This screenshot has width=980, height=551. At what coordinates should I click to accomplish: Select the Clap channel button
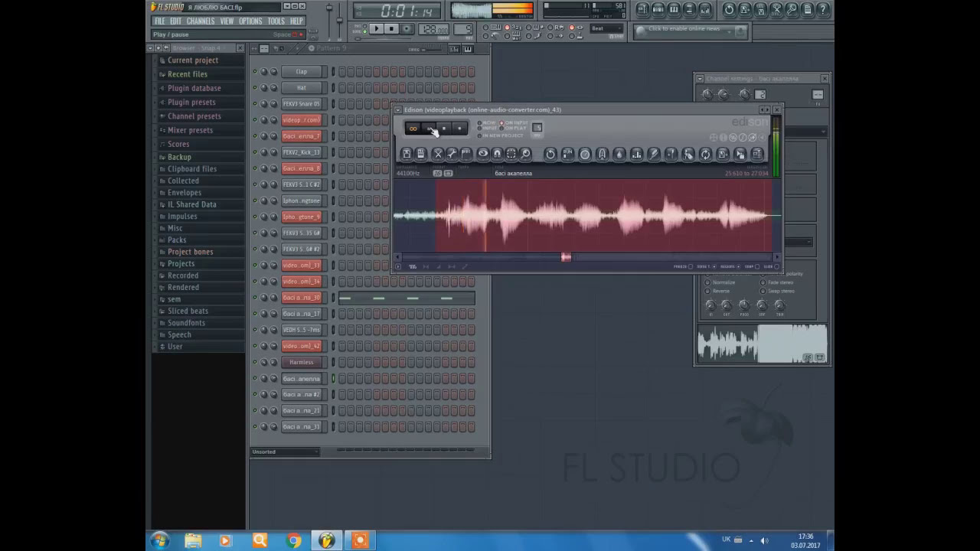tap(301, 72)
